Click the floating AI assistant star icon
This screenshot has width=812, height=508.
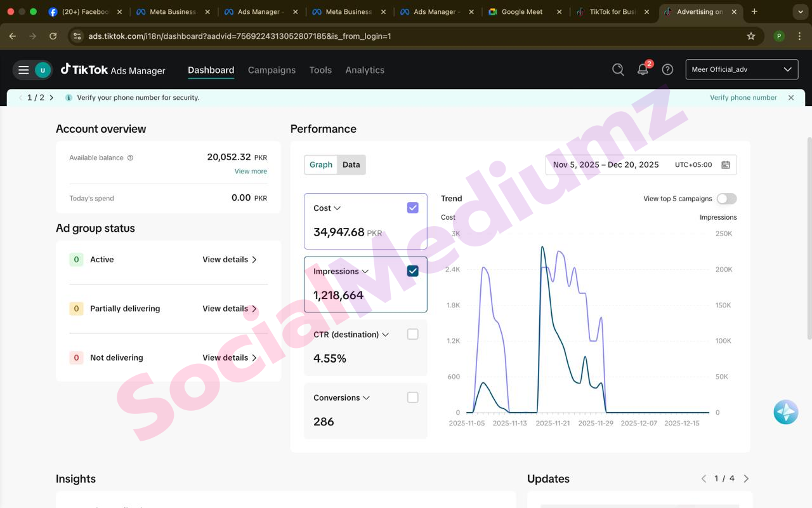tap(785, 412)
